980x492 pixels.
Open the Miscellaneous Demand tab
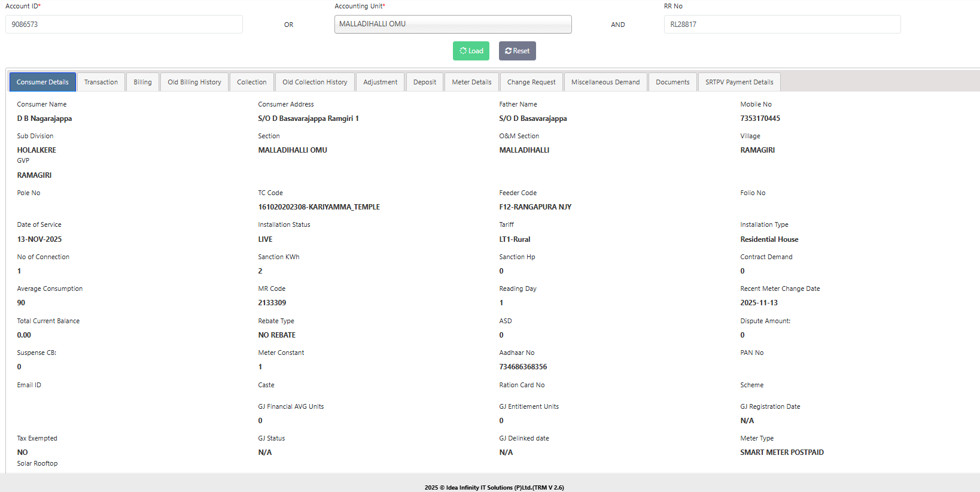[605, 82]
